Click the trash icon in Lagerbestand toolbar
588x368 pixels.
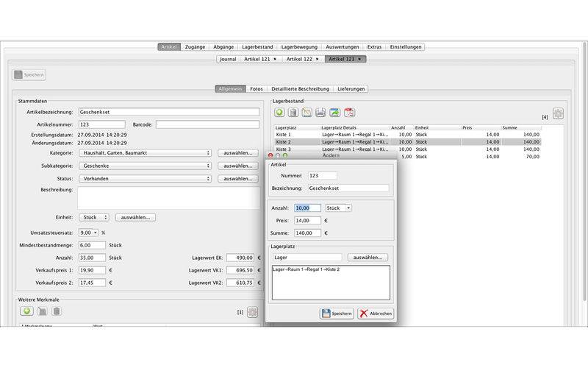293,113
